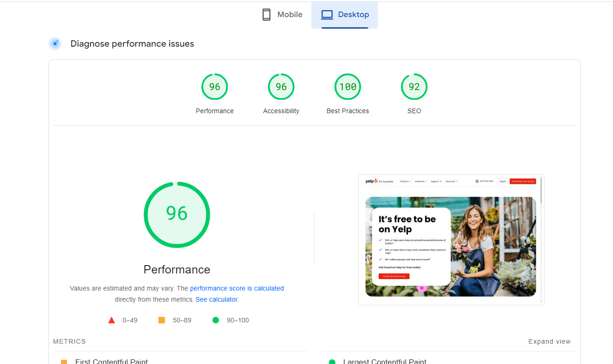Select the Desktop tab
Viewport: 613px width, 364px height.
[x=345, y=14]
